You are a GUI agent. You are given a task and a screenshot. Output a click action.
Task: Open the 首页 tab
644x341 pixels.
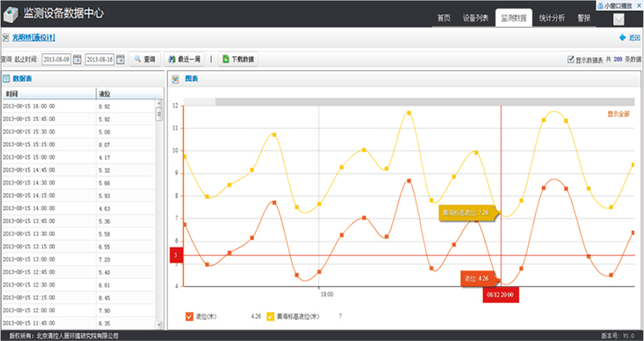click(444, 18)
